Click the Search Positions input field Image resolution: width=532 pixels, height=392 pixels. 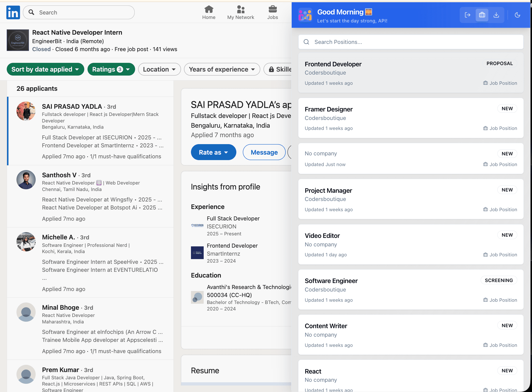pyautogui.click(x=411, y=42)
